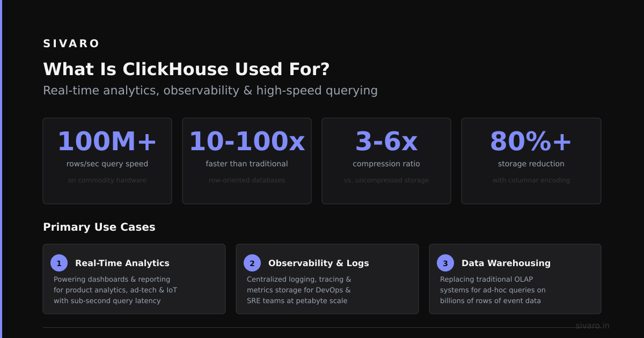Click the number 3 circle badge
This screenshot has height=338, width=644.
coord(445,263)
